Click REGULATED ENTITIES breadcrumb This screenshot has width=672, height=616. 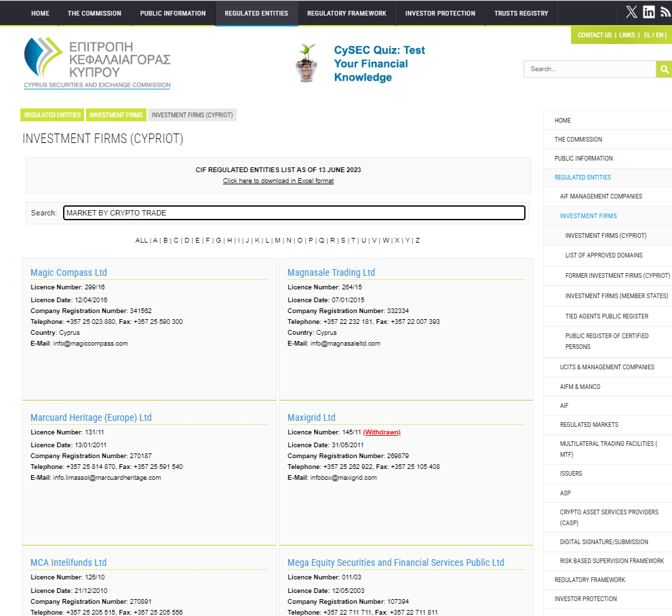(x=52, y=115)
